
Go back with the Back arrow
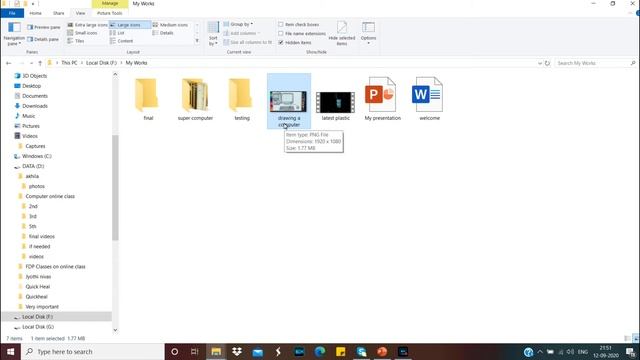point(9,63)
